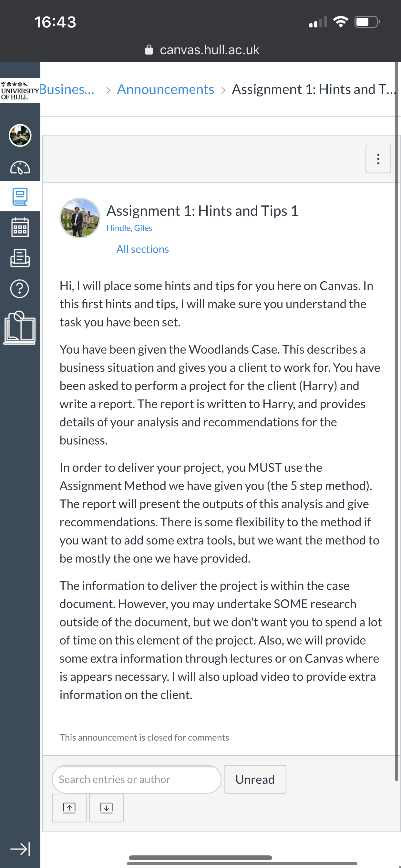Click the vertical page scrollbar
Viewport: 401px width, 868px height.
click(396, 421)
